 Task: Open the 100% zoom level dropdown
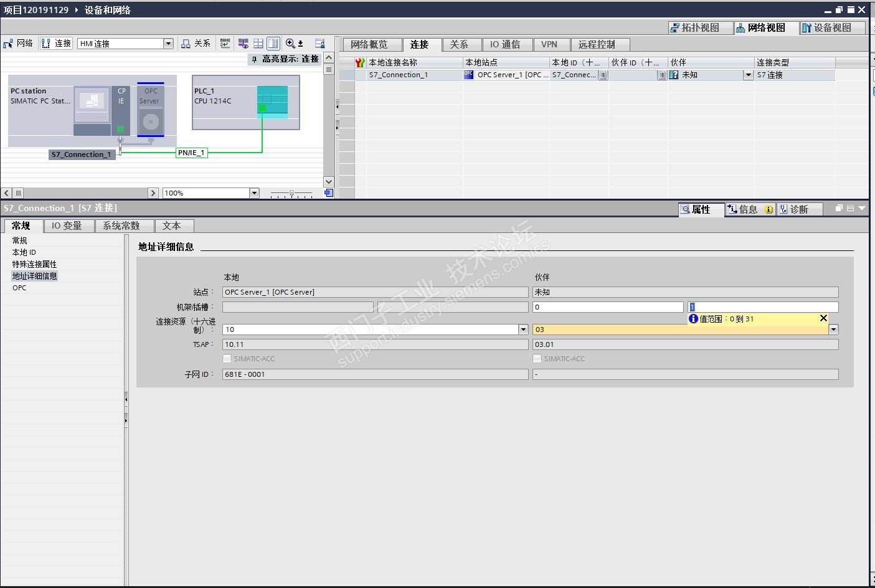point(254,193)
